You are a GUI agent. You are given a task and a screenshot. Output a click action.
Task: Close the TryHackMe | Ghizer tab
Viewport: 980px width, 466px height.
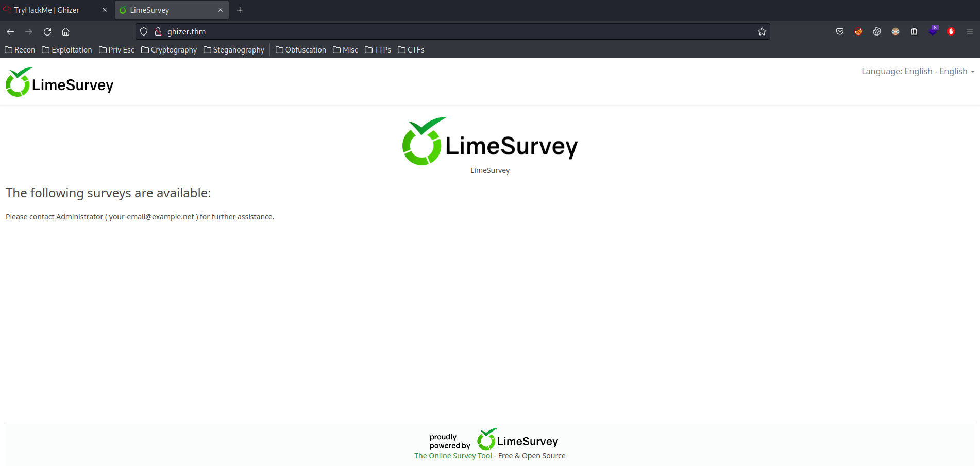tap(105, 10)
